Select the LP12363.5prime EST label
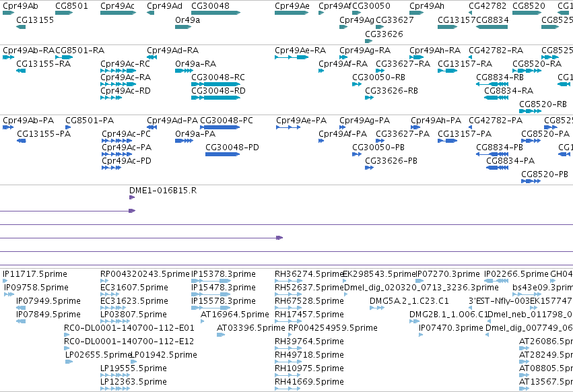Screen dimensions: 573x392 (133, 382)
